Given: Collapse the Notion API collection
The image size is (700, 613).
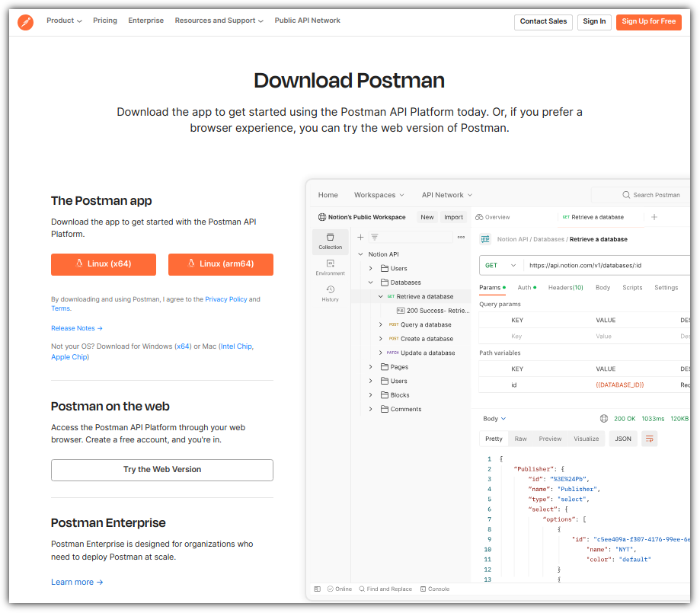Looking at the screenshot, I should (360, 254).
